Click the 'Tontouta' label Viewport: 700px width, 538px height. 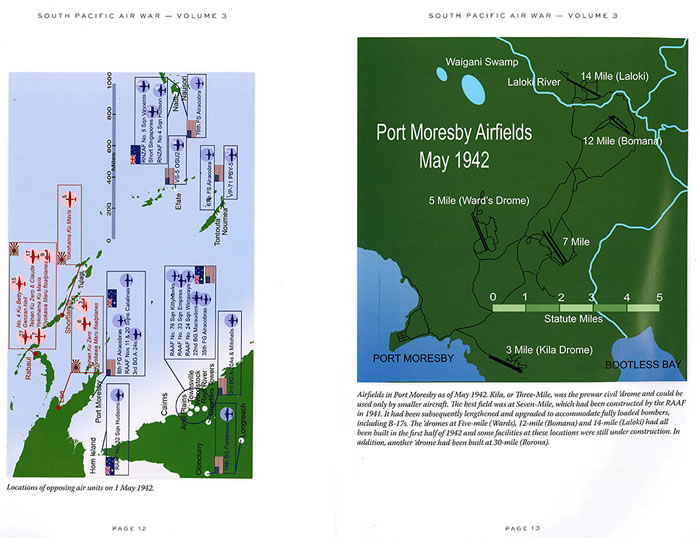(217, 231)
